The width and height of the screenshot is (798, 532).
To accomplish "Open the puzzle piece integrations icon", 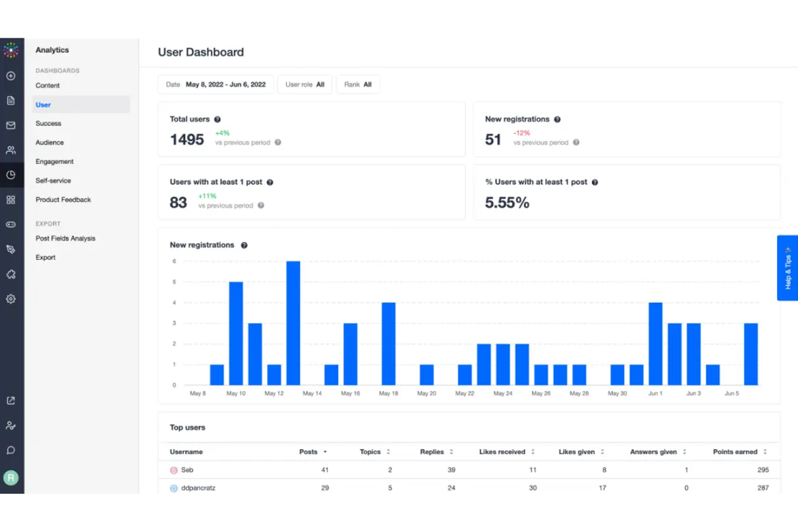I will coord(11,274).
